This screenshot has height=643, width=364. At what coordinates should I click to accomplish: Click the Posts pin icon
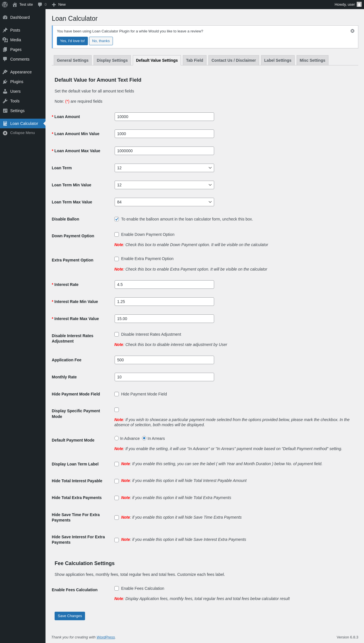pos(5,30)
